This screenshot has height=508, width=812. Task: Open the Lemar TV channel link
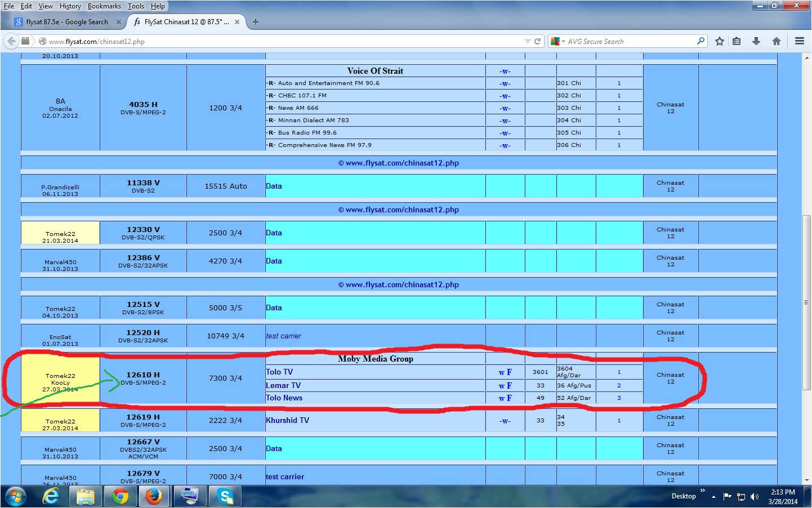pyautogui.click(x=283, y=386)
